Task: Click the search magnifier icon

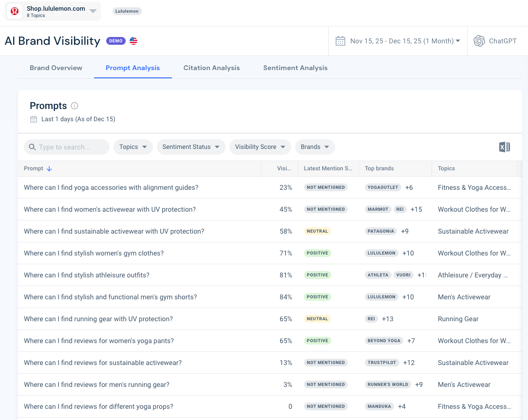Action: coord(32,147)
